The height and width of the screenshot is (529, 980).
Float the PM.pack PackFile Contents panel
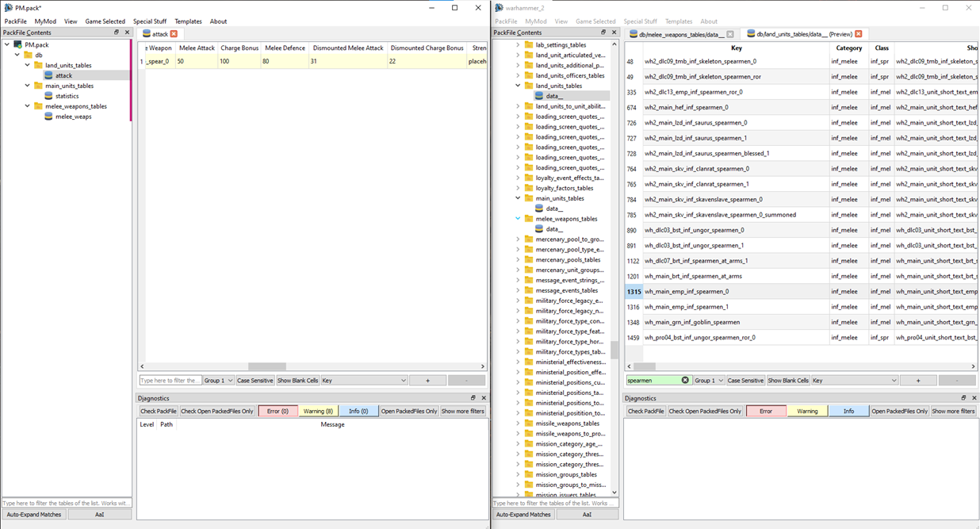coord(117,33)
